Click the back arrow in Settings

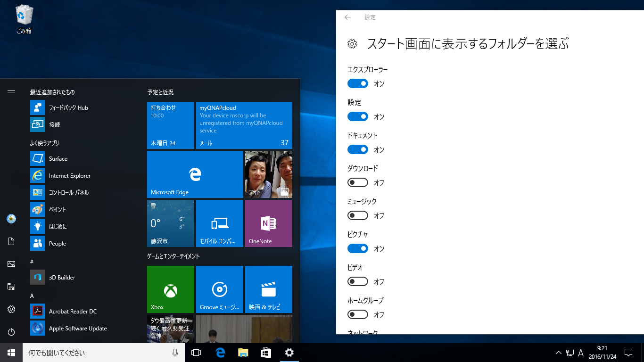tap(347, 17)
